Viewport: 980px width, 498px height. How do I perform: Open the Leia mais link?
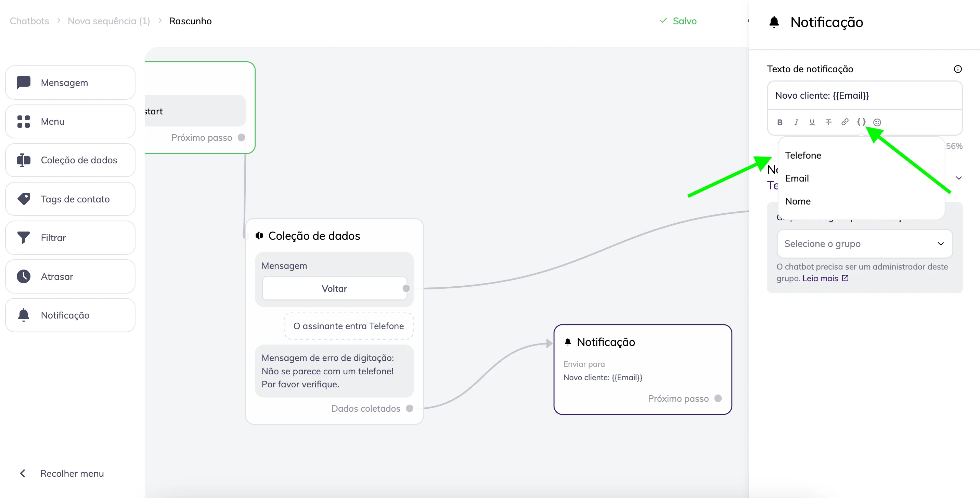(x=820, y=278)
